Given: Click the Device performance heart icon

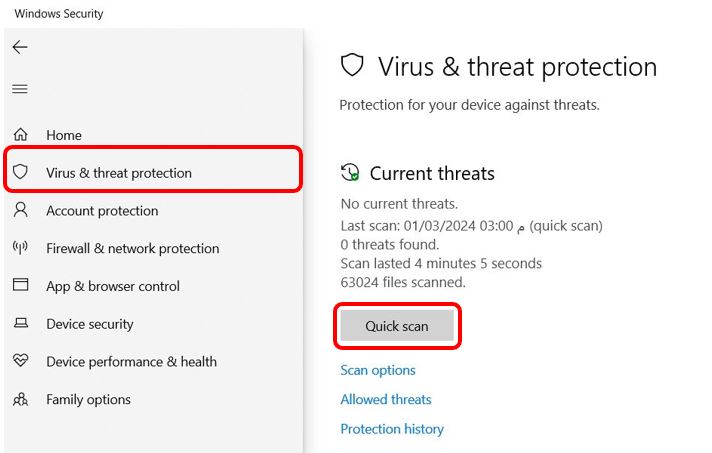Looking at the screenshot, I should (21, 361).
